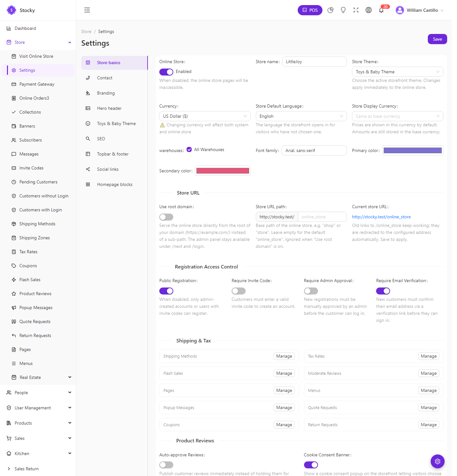Viewport: 457px width, 476px height.
Task: Open the Primary color picker swatch
Action: (x=413, y=150)
